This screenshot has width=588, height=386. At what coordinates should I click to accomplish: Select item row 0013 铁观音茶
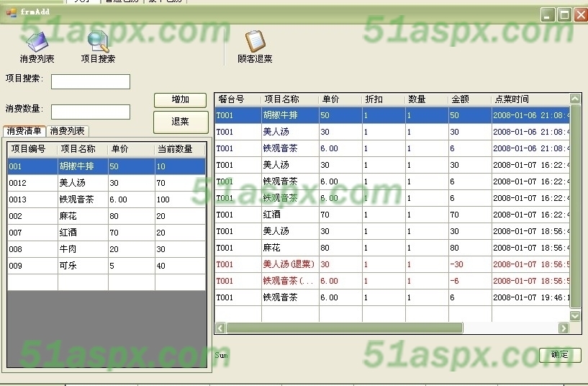pyautogui.click(x=107, y=199)
